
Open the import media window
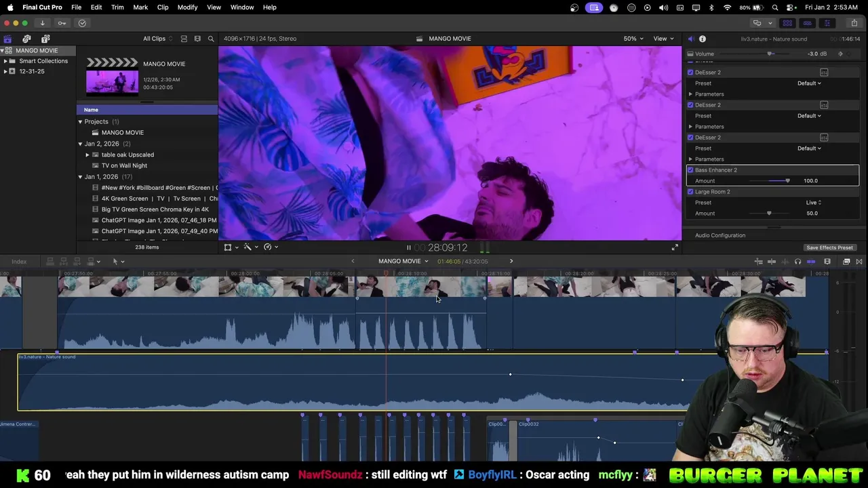(42, 23)
